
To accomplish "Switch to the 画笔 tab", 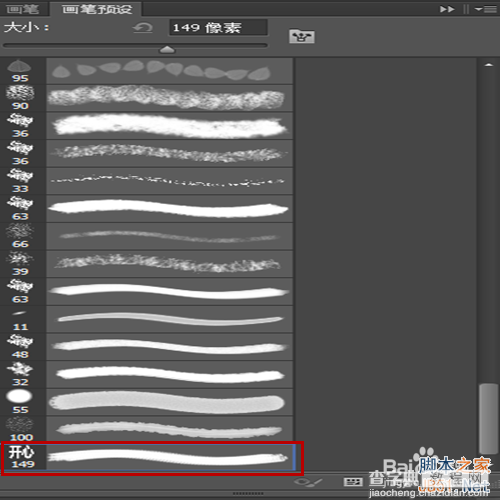I will click(x=23, y=9).
